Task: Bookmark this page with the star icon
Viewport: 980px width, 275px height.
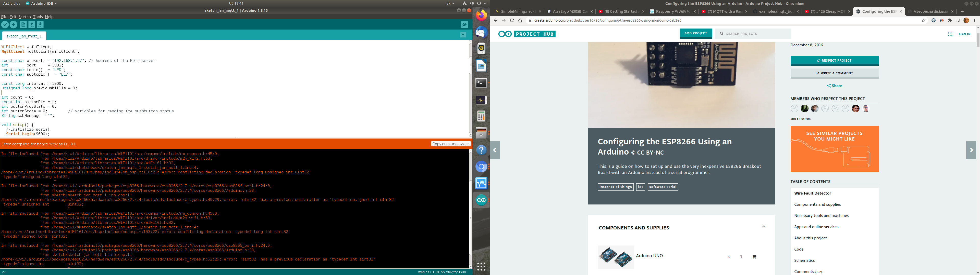Action: point(923,21)
